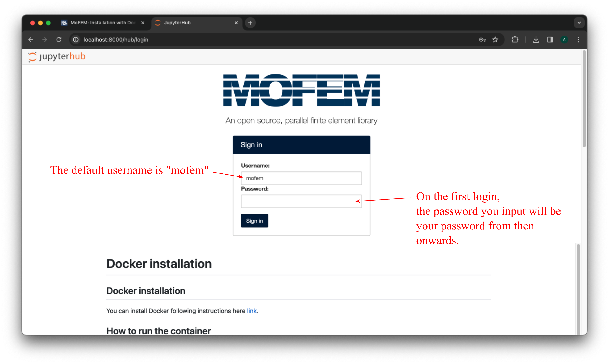Click the Sign in button
The height and width of the screenshot is (364, 609).
point(254,221)
